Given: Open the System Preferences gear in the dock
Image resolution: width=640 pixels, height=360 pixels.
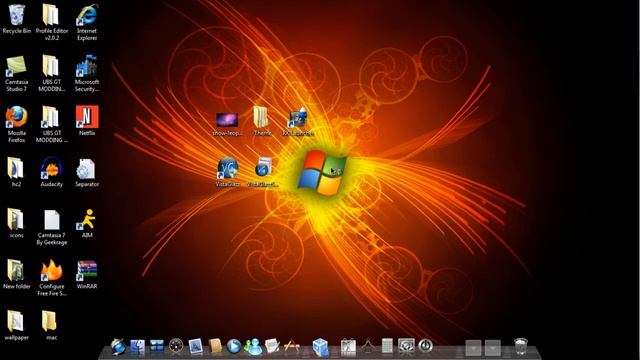Looking at the screenshot, I should 406,346.
